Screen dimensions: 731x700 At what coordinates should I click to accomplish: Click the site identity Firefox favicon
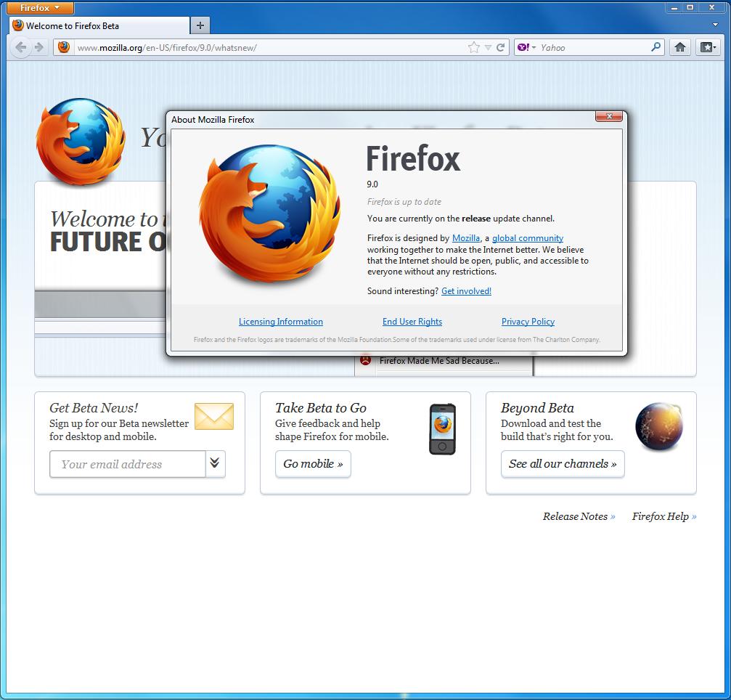(64, 47)
